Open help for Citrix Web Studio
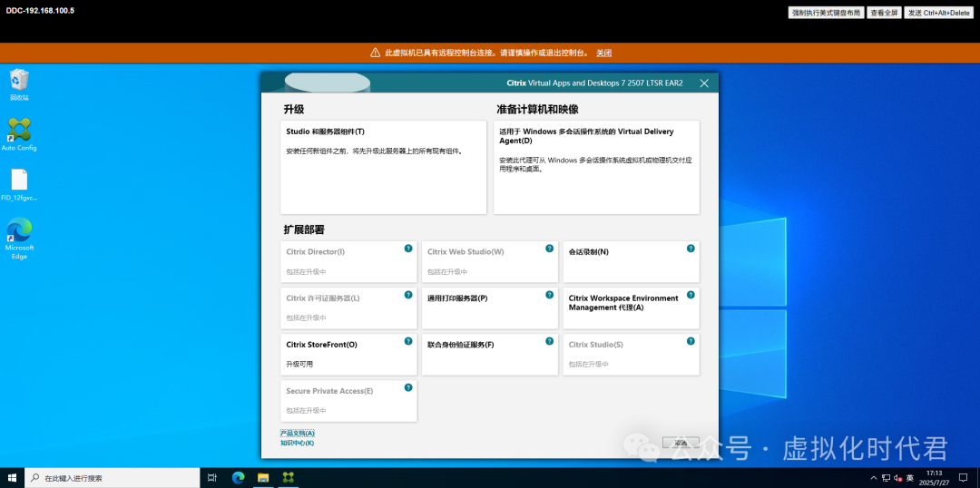This screenshot has height=488, width=980. pos(549,248)
